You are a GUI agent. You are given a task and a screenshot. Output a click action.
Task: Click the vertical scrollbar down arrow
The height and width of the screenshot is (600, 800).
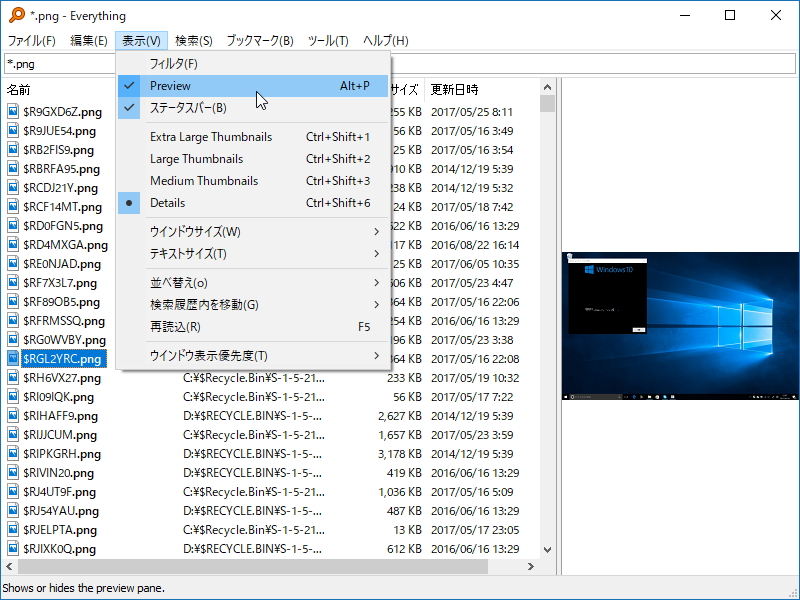point(547,549)
